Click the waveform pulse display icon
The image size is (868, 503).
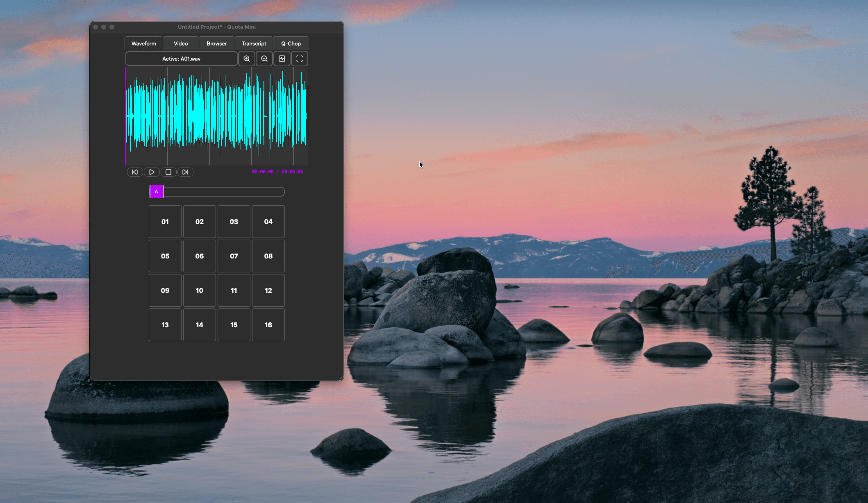[x=282, y=59]
